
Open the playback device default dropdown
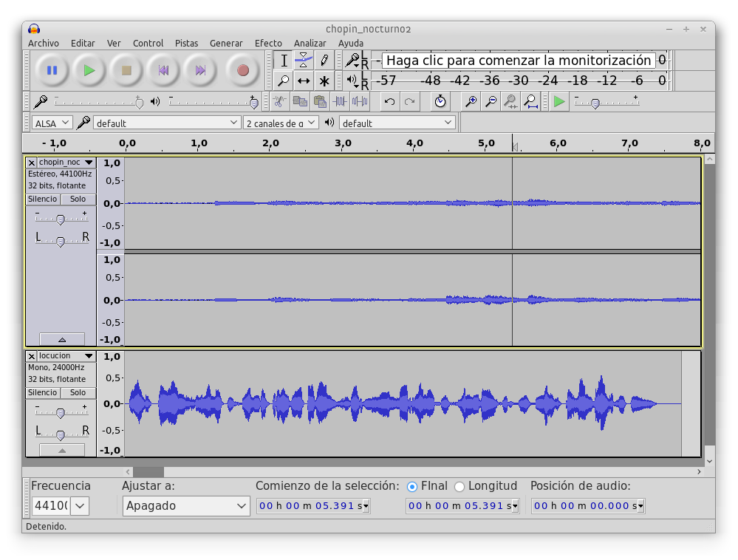[397, 123]
